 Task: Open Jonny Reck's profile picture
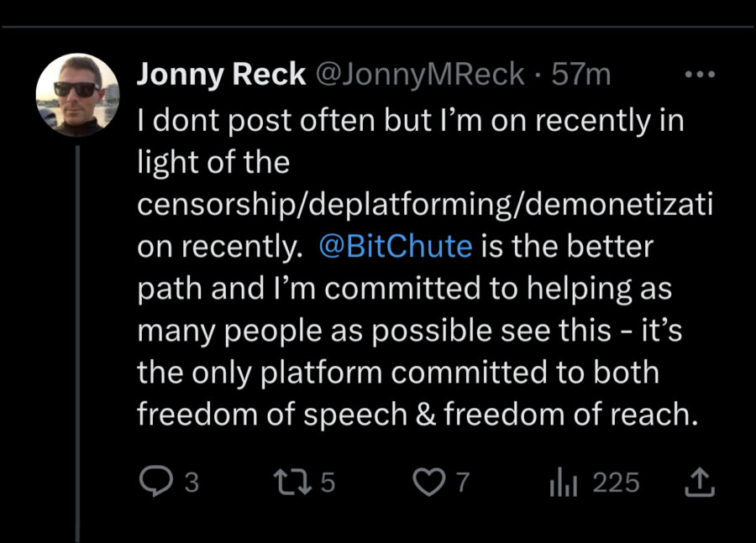point(76,93)
